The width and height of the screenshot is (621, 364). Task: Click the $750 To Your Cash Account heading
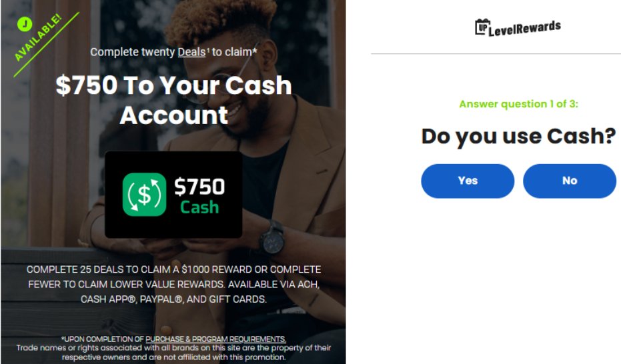tap(173, 100)
